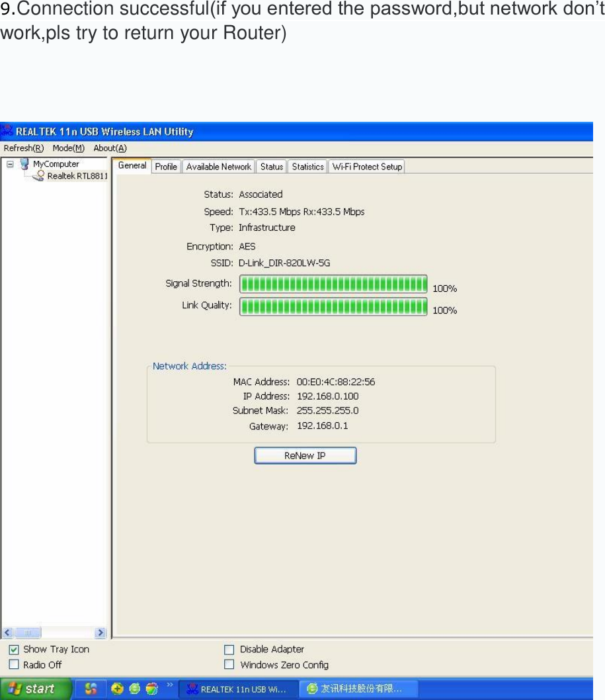The image size is (605, 700).
Task: Click the Status value Associated
Action: 261,195
